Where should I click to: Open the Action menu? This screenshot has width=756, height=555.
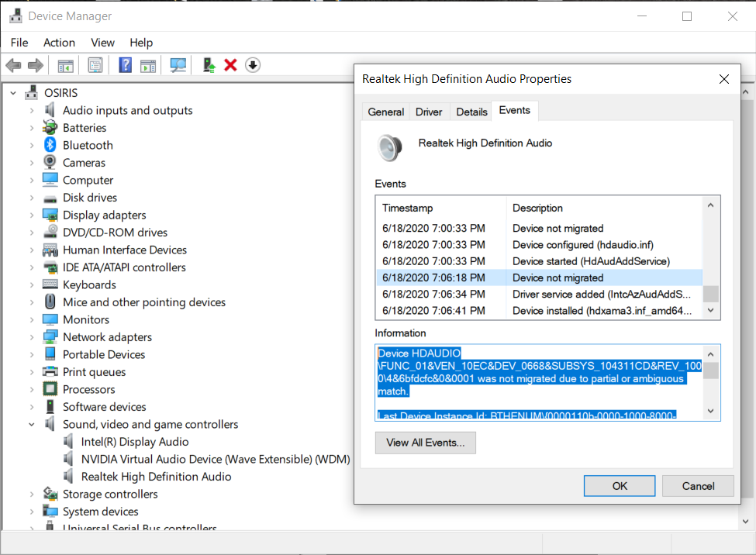(59, 43)
